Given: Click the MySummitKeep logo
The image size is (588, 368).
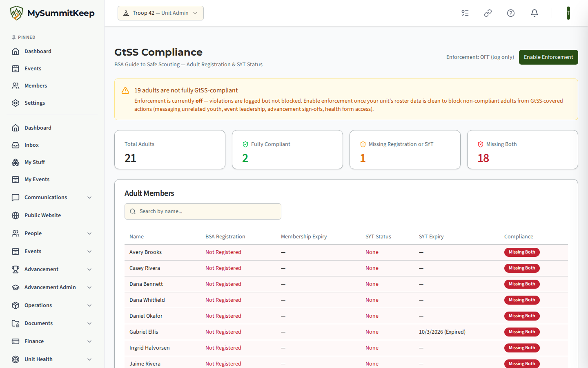Looking at the screenshot, I should [x=52, y=13].
